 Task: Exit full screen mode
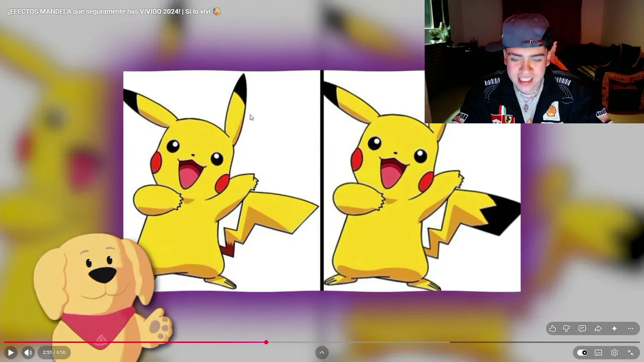coord(630,352)
